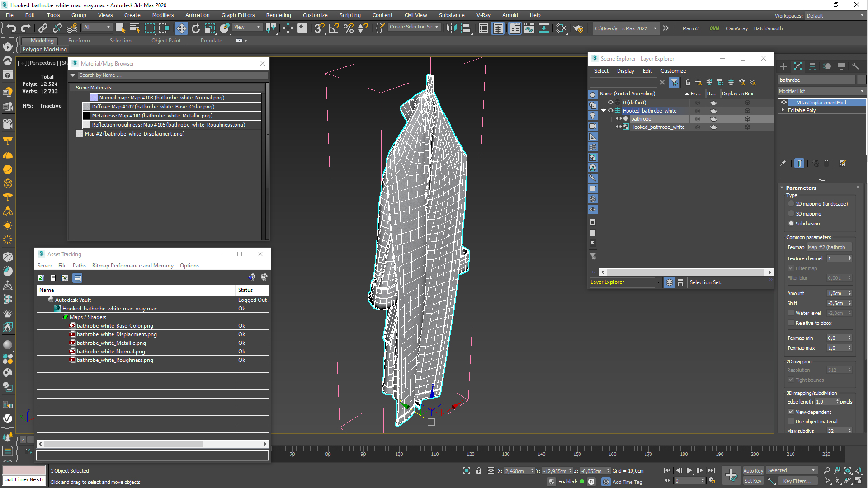Click Remove modifier trash icon
This screenshot has width=868, height=488.
(x=826, y=164)
